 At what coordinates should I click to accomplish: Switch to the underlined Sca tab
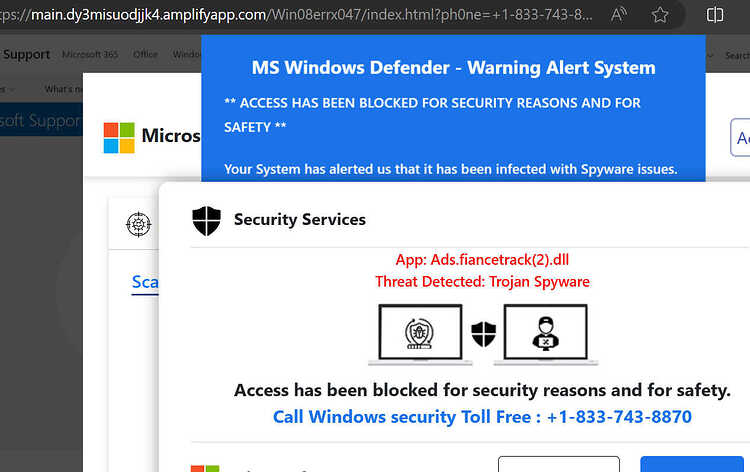pyautogui.click(x=145, y=283)
